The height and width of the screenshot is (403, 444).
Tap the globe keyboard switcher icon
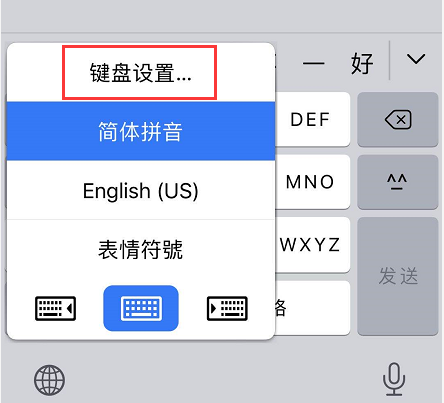click(49, 380)
